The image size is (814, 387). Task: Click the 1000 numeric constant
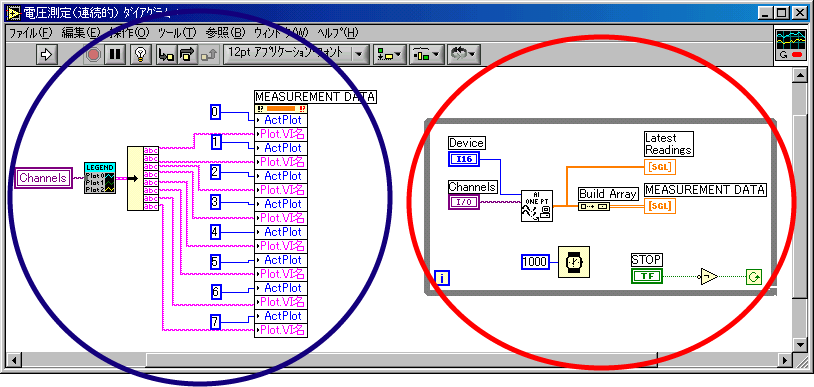coord(535,262)
